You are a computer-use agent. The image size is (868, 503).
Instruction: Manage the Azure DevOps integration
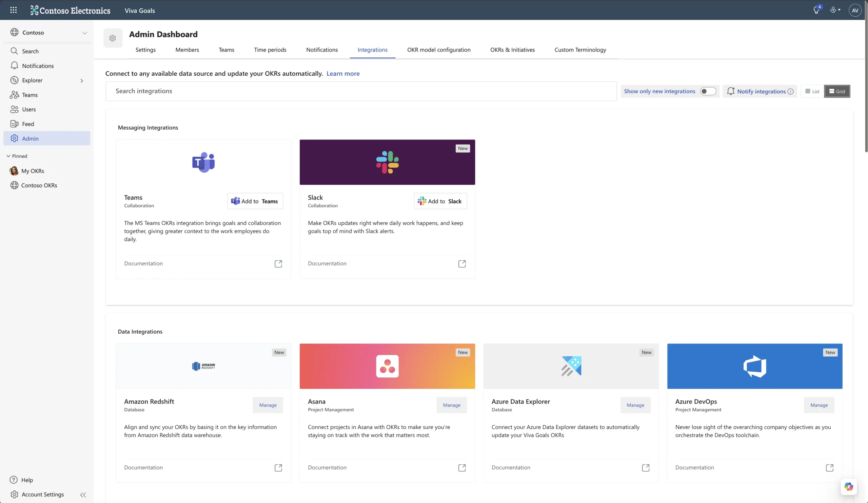coord(819,405)
